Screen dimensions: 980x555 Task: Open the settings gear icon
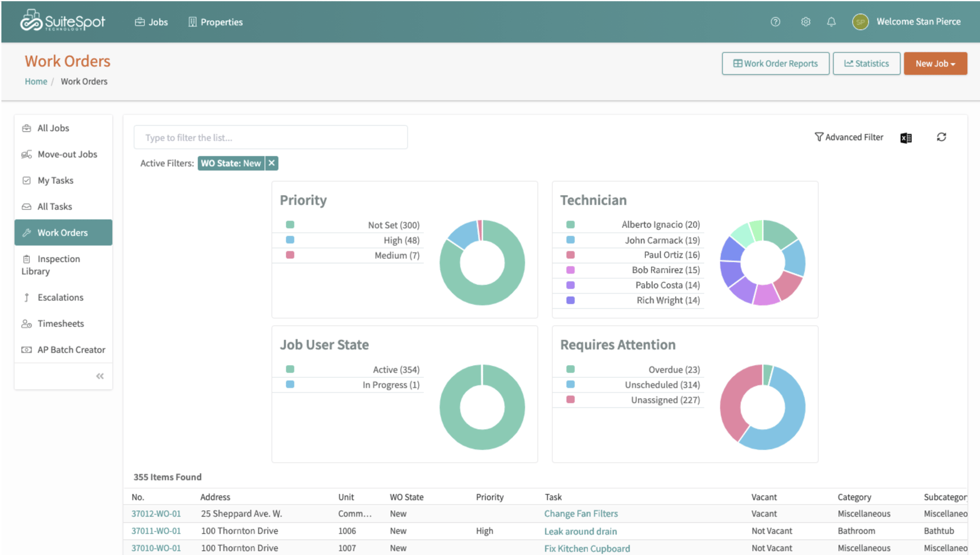coord(805,22)
